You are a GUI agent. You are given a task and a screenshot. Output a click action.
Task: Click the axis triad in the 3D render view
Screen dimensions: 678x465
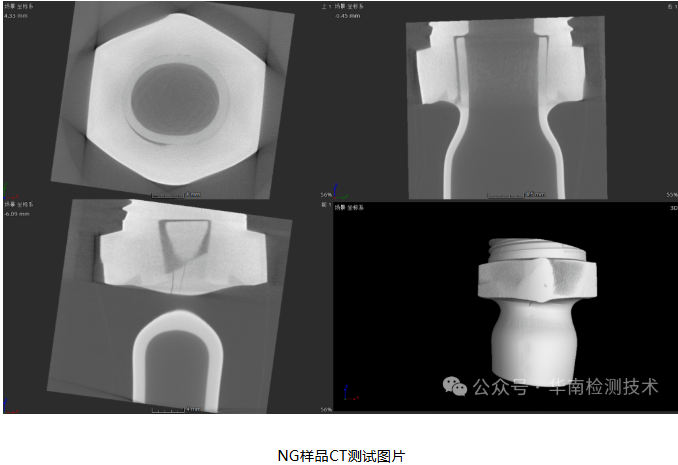pyautogui.click(x=351, y=392)
